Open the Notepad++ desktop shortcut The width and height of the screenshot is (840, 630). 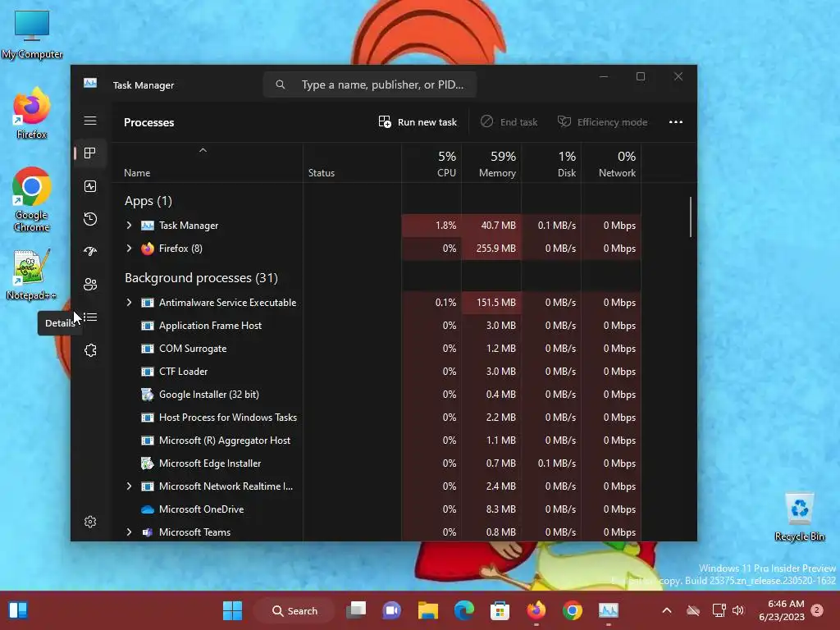31,274
